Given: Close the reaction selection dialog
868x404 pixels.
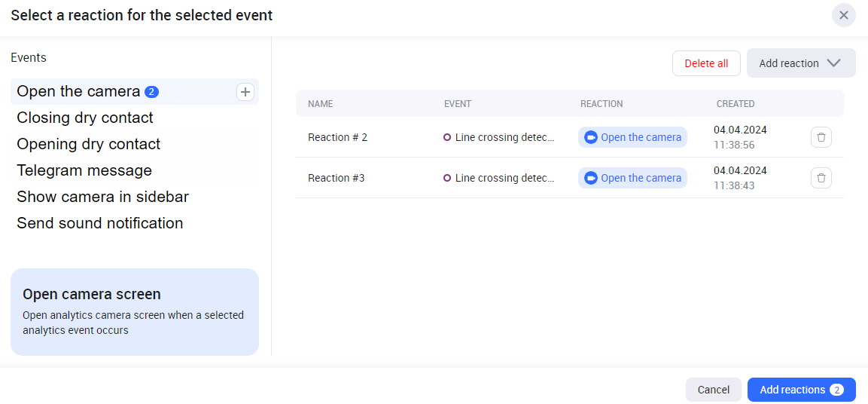Looking at the screenshot, I should 844,15.
